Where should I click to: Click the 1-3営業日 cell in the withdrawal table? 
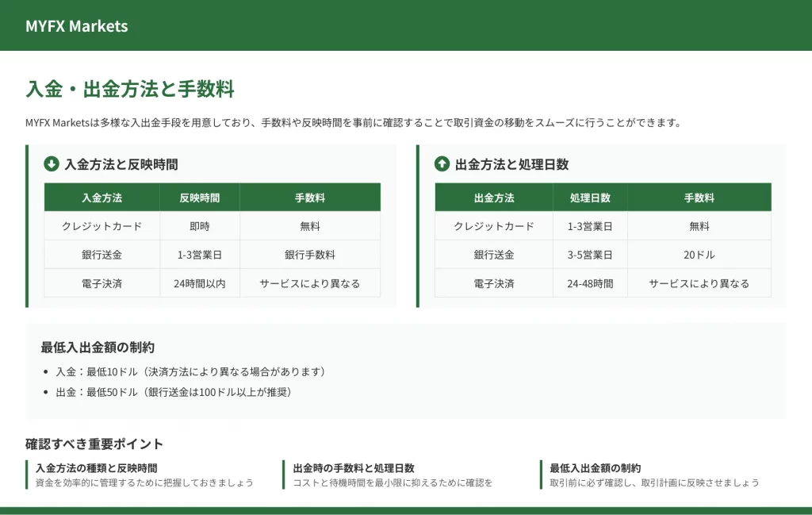coord(590,226)
